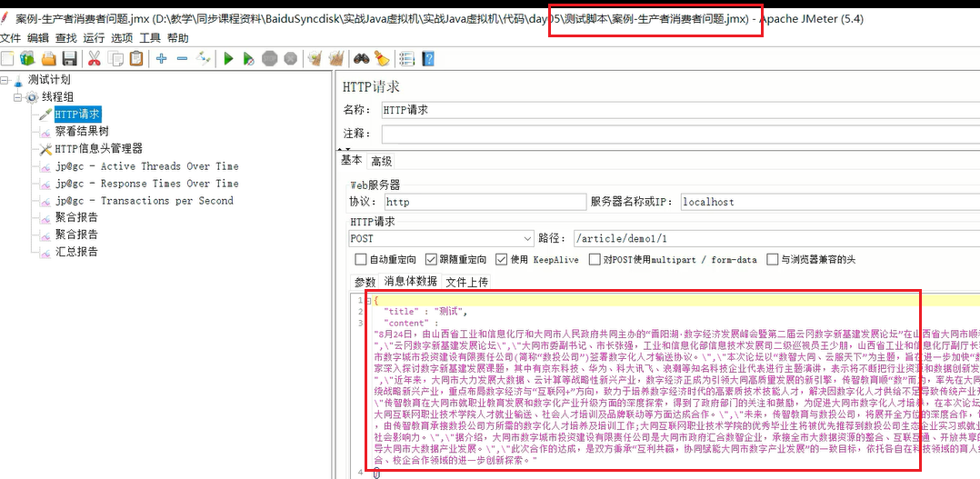Enable the 自动重定向 checkbox
Viewport: 980px width, 479px height.
click(x=361, y=259)
